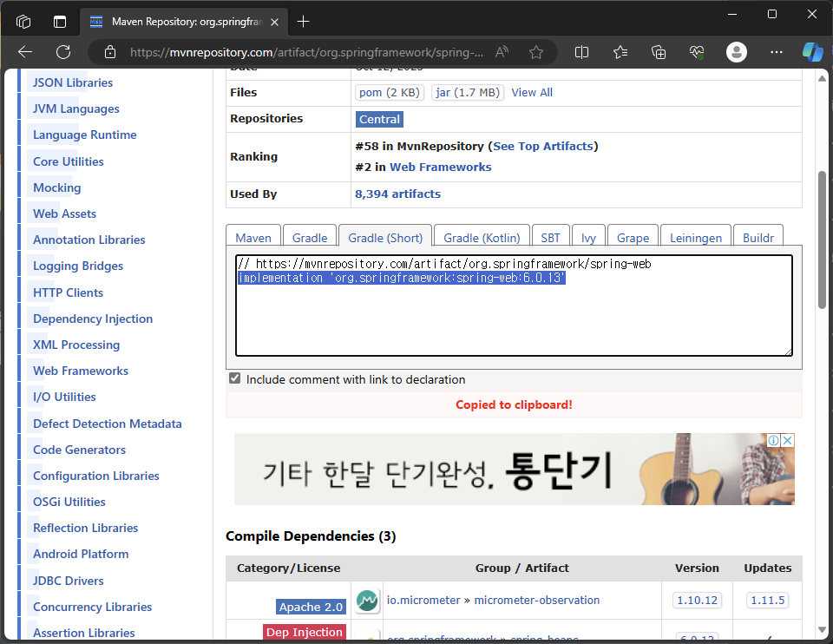Open HTTP Clients sidebar category
Viewport: 833px width, 644px height.
click(x=68, y=292)
